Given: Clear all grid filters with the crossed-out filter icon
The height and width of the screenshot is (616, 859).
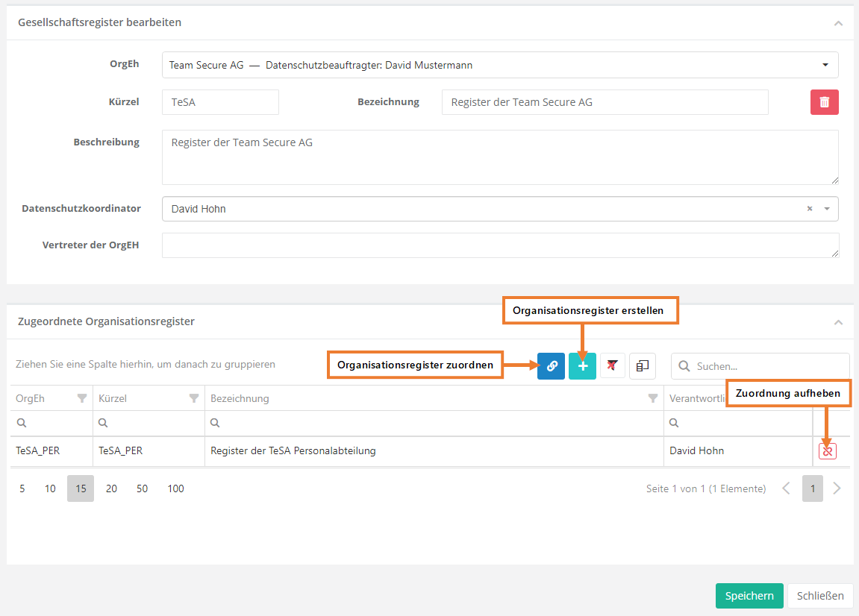Looking at the screenshot, I should (613, 366).
